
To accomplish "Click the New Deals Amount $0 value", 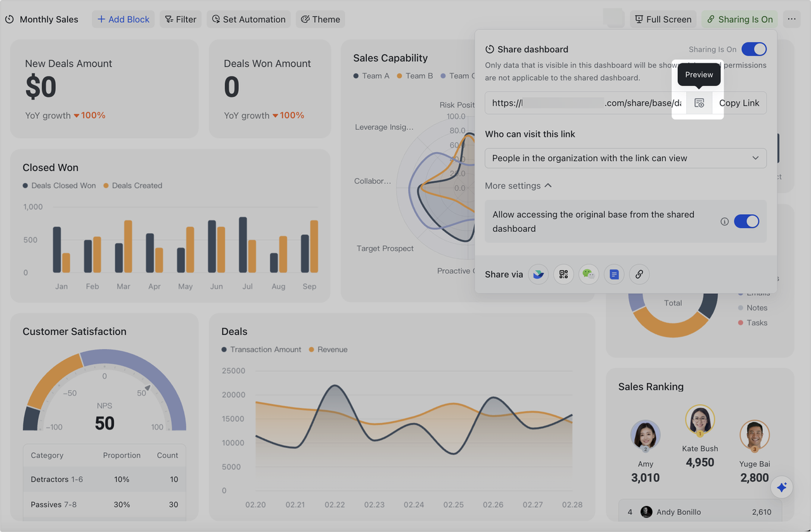I will pos(41,87).
